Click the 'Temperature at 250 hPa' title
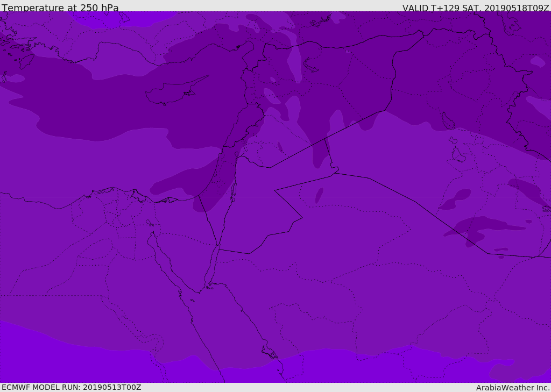Viewport: 551px width, 392px height. (x=60, y=8)
